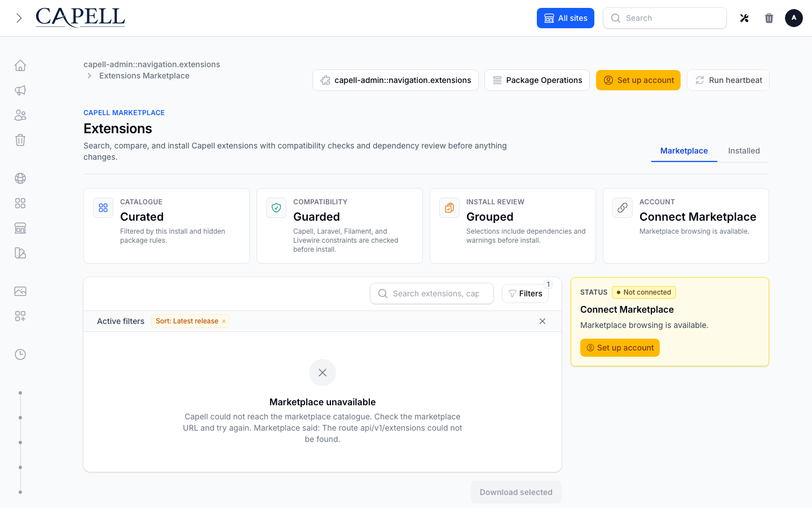
Task: Focus the Search extensions field
Action: pos(432,294)
